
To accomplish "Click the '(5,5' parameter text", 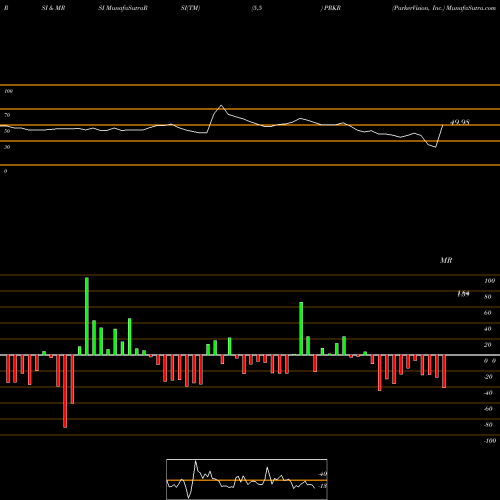I will 257,8.
